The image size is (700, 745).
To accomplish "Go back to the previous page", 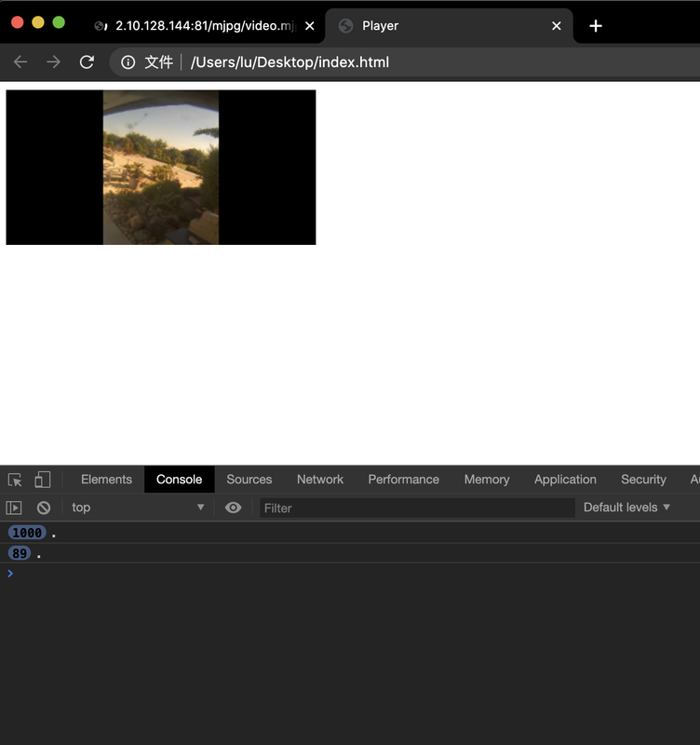I will click(x=20, y=62).
